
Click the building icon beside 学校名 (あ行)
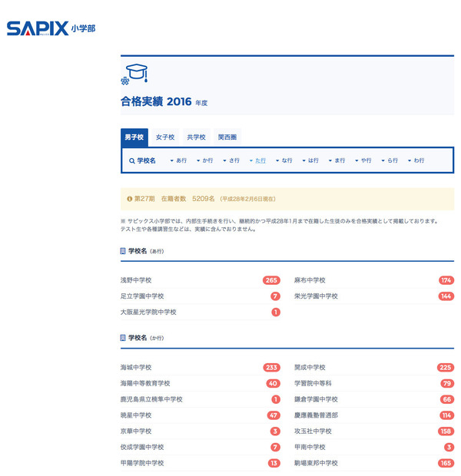[x=123, y=251]
